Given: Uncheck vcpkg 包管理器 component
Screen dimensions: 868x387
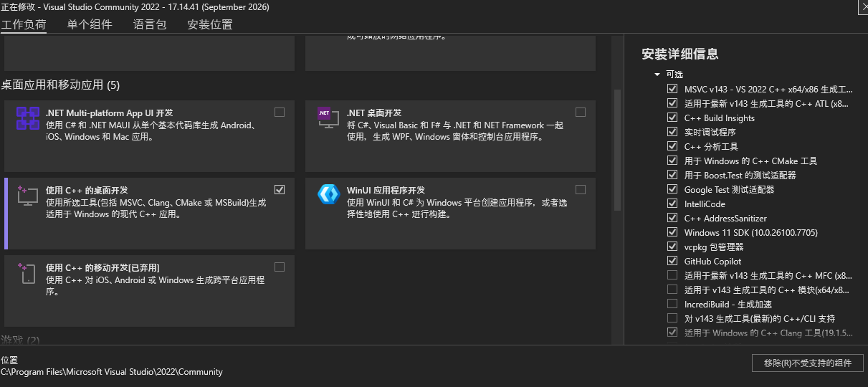Looking at the screenshot, I should click(x=672, y=247).
